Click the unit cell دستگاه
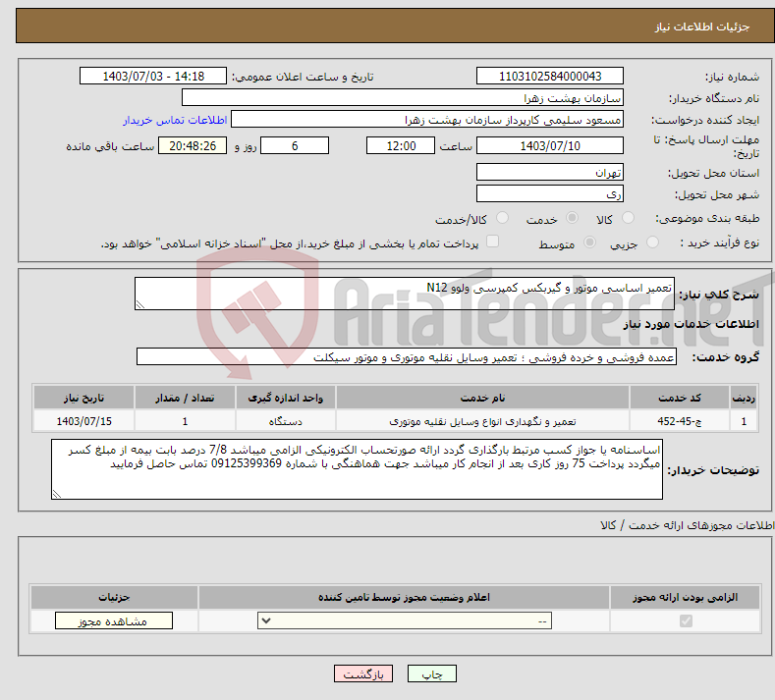 [285, 421]
